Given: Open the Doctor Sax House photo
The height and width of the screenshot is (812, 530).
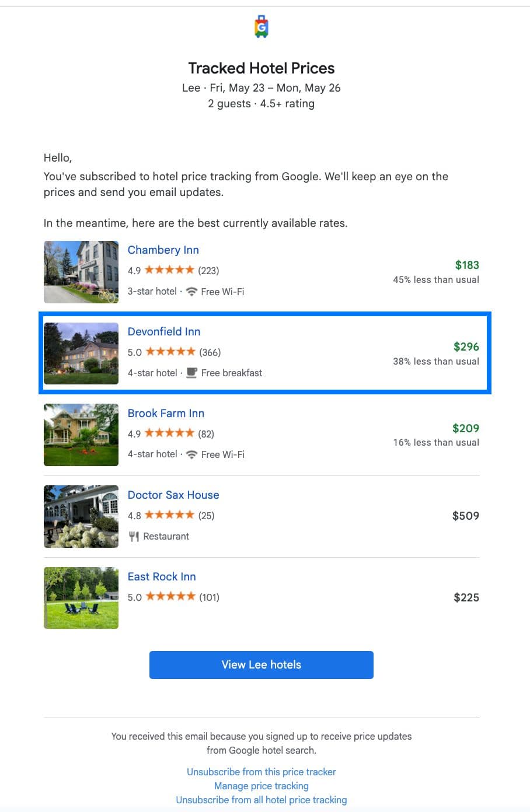Looking at the screenshot, I should (x=81, y=517).
